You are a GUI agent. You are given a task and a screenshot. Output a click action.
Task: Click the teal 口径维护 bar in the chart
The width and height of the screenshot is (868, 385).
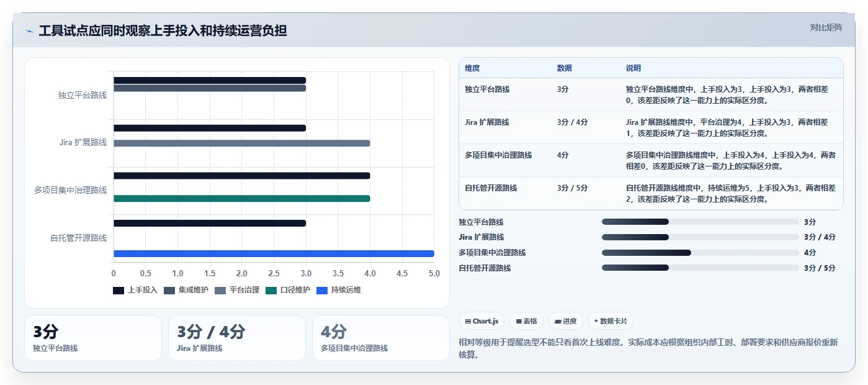point(241,199)
